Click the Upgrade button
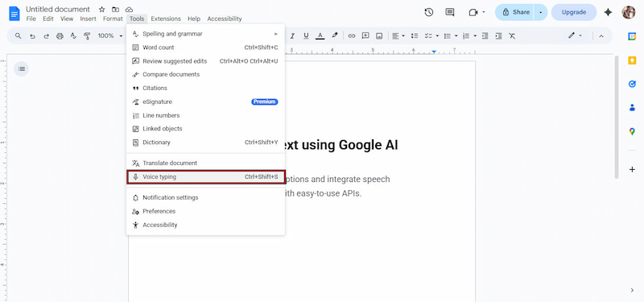The image size is (644, 302). [574, 12]
